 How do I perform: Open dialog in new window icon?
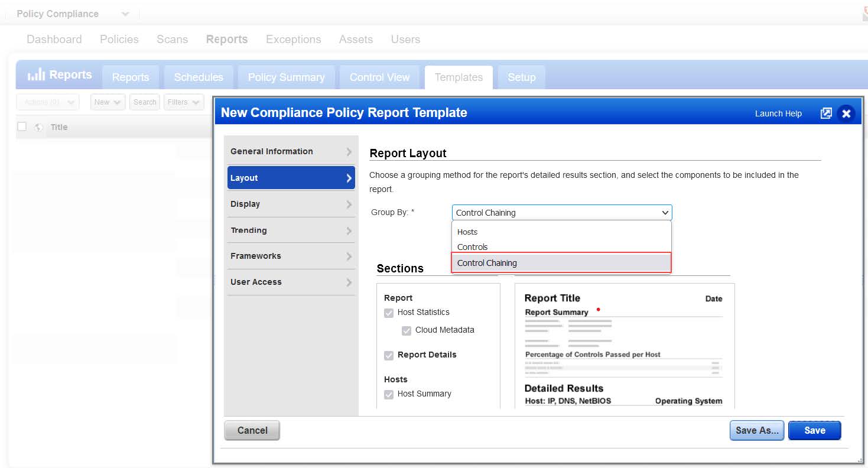click(x=826, y=113)
